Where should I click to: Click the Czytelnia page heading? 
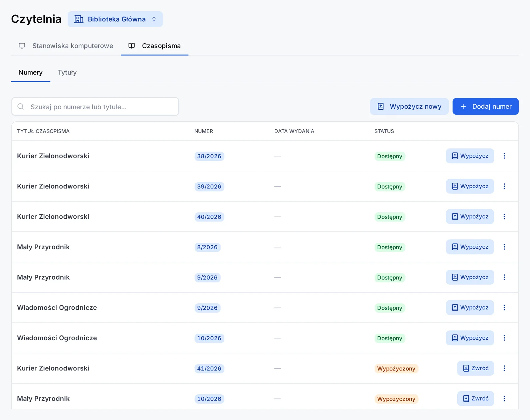pyautogui.click(x=36, y=19)
